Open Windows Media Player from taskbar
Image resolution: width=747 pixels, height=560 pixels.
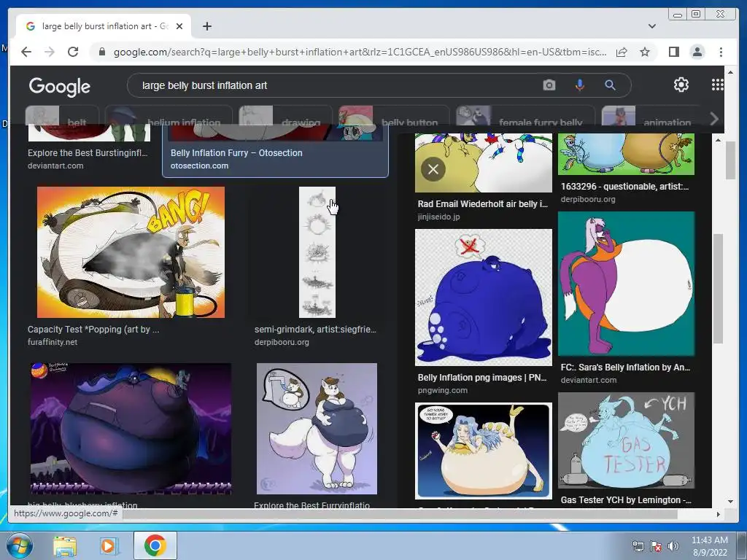coord(109,545)
